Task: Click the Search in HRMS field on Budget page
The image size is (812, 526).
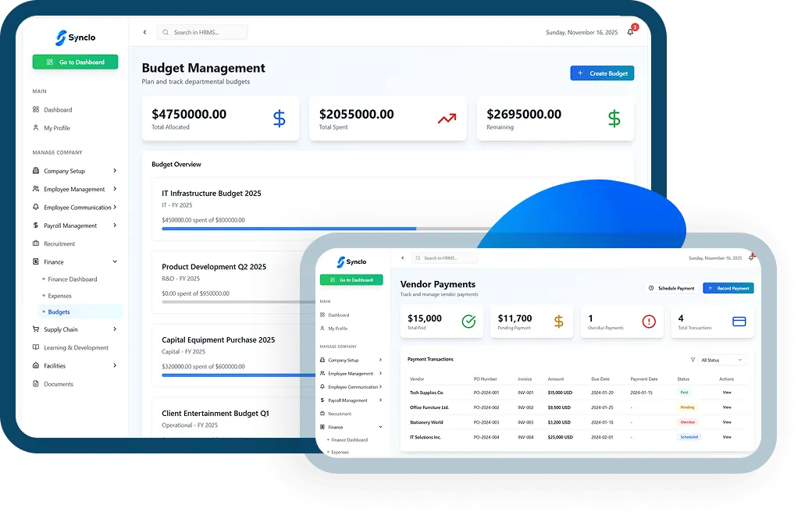Action: point(203,32)
